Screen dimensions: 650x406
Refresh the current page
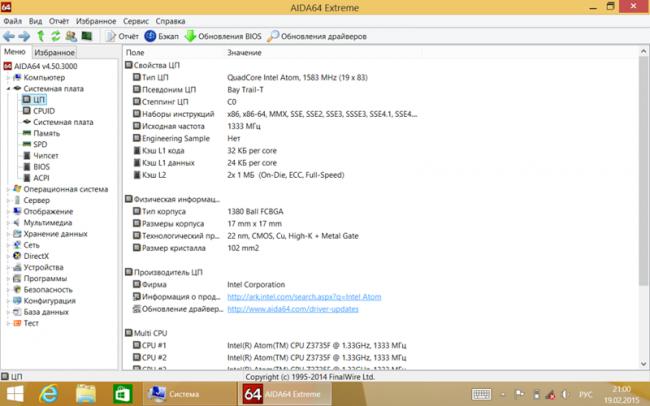tap(56, 36)
